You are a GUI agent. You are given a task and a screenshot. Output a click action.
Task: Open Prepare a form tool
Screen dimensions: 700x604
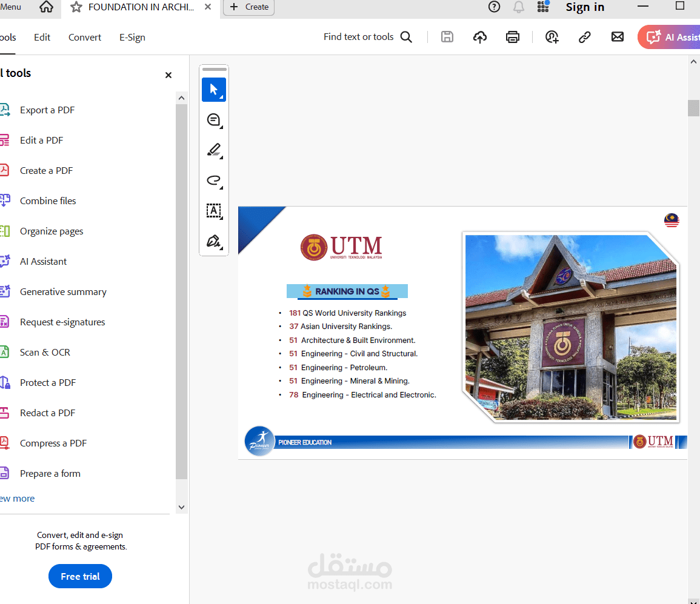(50, 474)
